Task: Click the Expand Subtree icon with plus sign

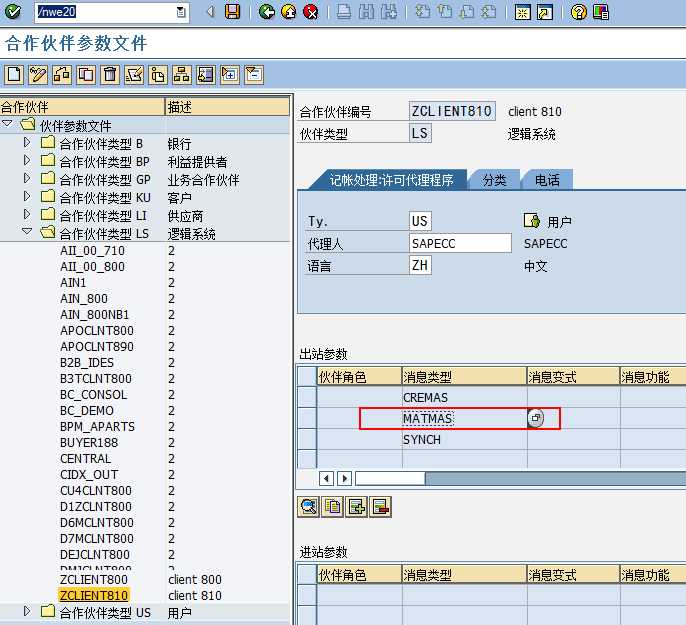Action: (230, 75)
